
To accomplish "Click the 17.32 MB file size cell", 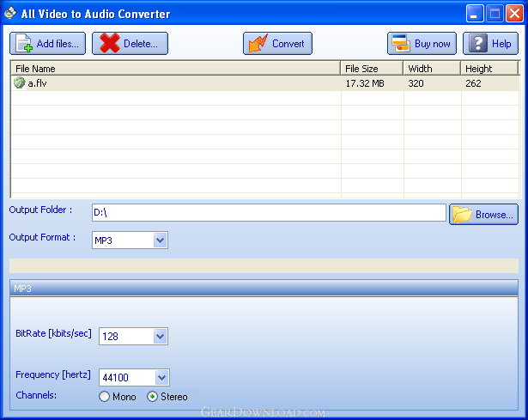I will (365, 83).
